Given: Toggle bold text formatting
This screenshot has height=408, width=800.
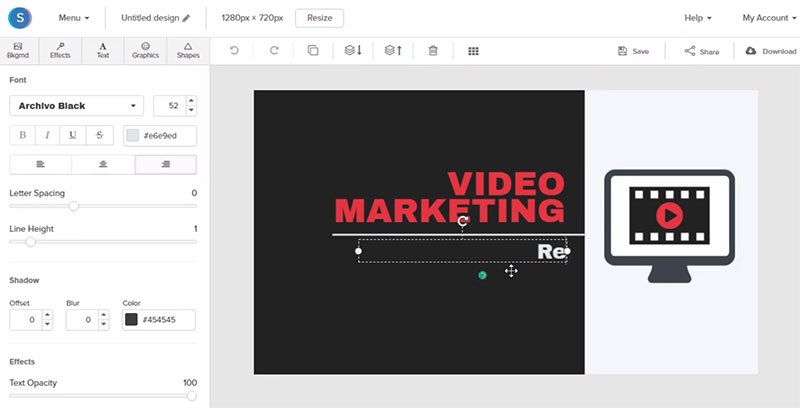Looking at the screenshot, I should coord(22,136).
